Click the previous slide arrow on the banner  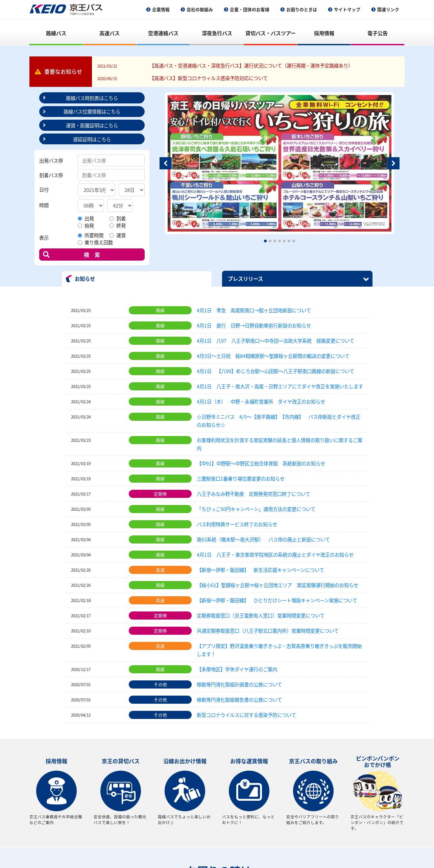tap(166, 163)
